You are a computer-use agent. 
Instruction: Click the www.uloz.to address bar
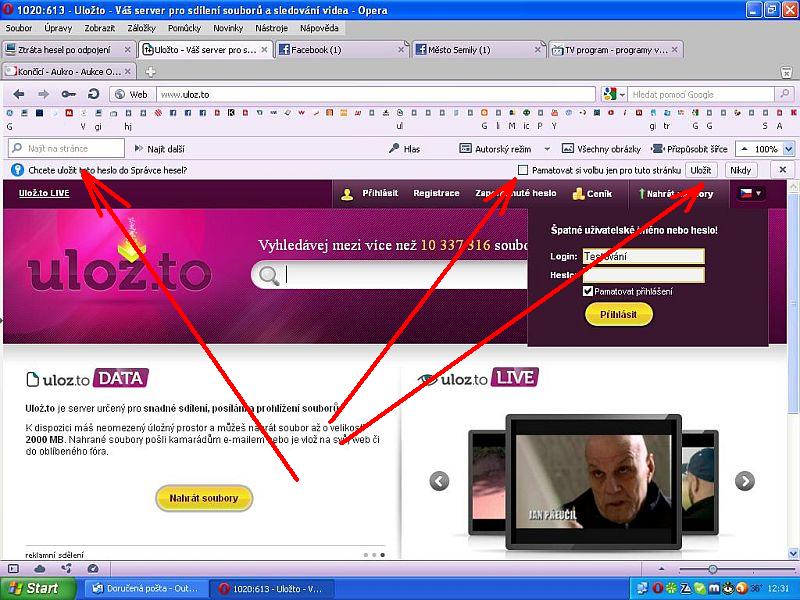pyautogui.click(x=376, y=94)
